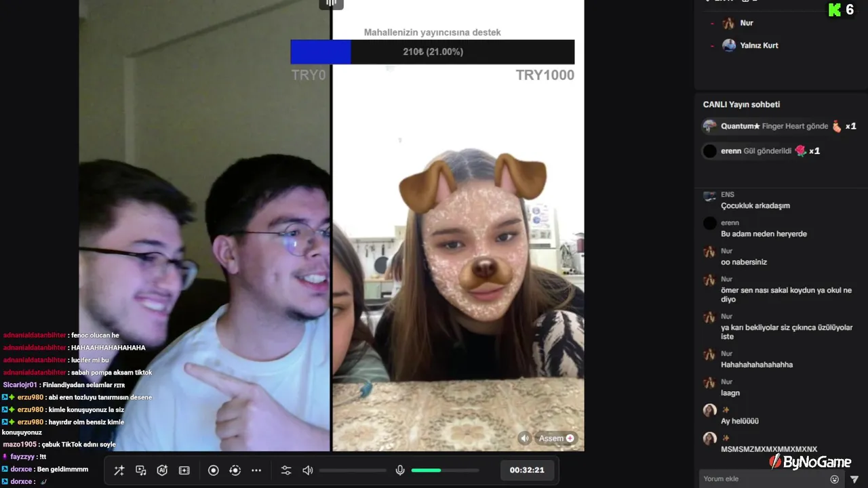Open the magic wand effects tool
The height and width of the screenshot is (488, 868).
coord(119,470)
